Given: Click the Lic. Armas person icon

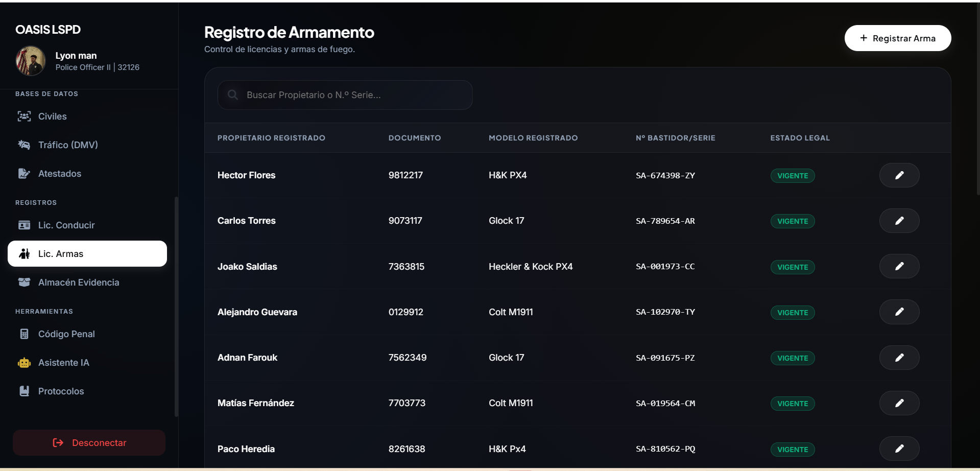Looking at the screenshot, I should click(x=24, y=254).
